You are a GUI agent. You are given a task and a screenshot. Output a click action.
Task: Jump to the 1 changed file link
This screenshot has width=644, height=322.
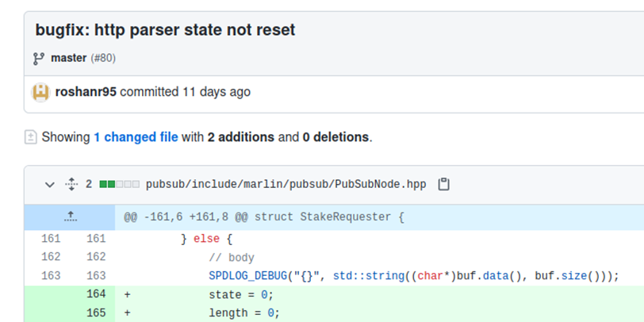136,136
